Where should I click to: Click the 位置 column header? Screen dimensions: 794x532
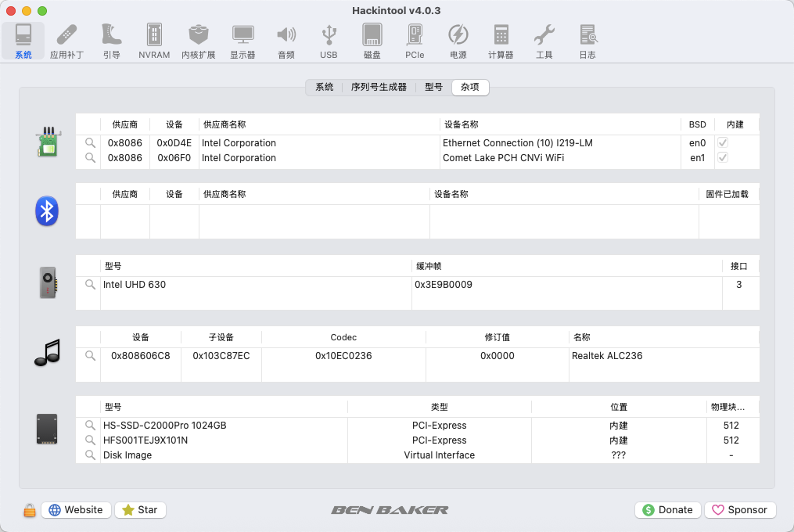(x=619, y=407)
